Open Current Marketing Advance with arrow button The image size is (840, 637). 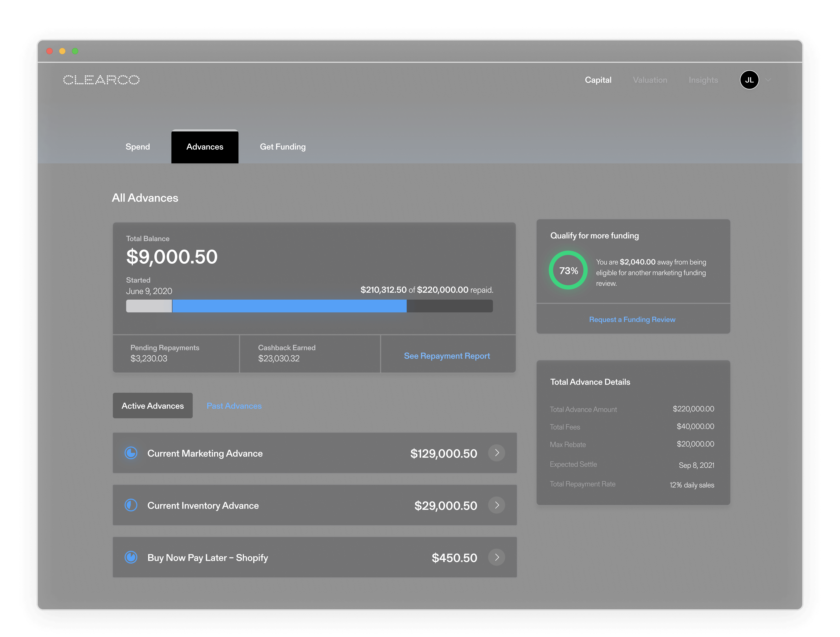(496, 453)
